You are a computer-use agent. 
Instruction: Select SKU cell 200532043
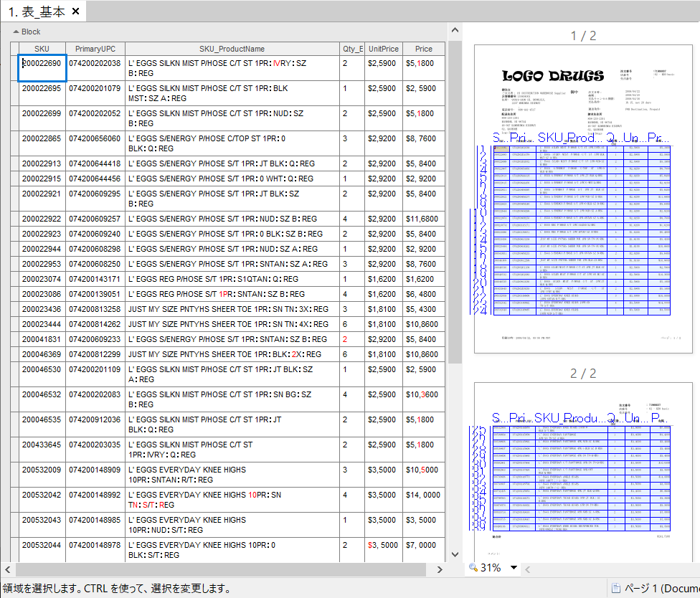pyautogui.click(x=42, y=525)
